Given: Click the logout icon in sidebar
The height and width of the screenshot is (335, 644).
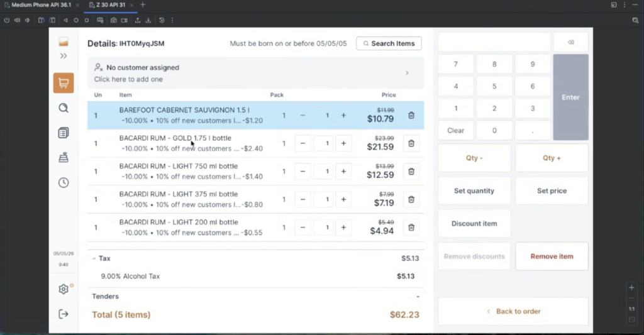Looking at the screenshot, I should 64,314.
